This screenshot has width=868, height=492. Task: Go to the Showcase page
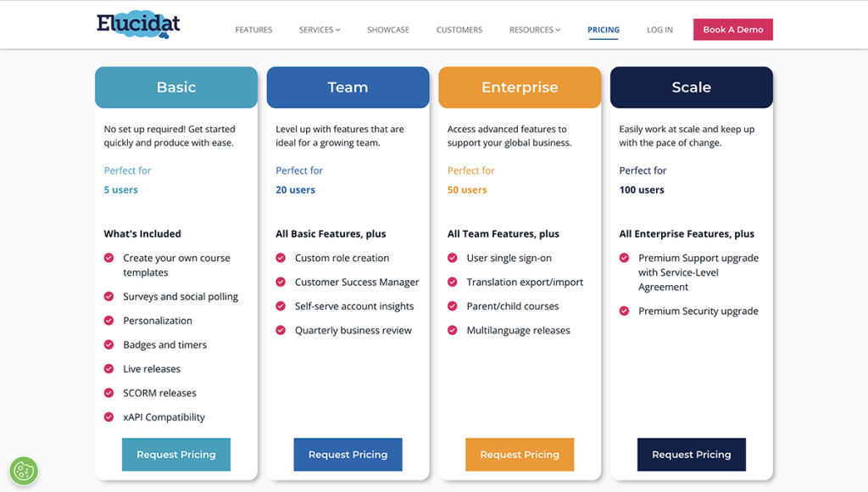point(388,30)
